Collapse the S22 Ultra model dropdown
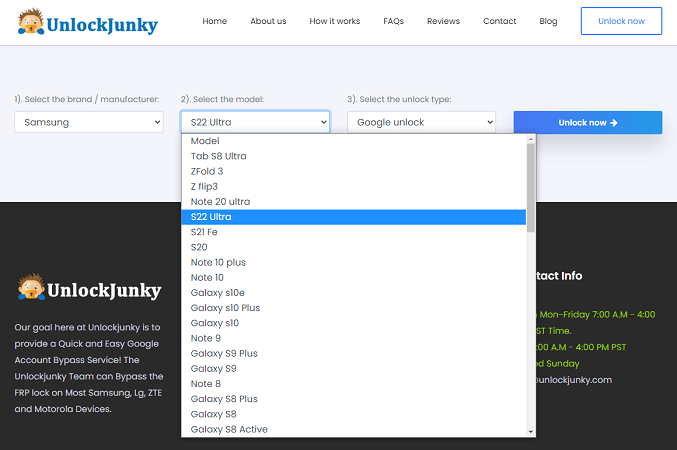Image resolution: width=677 pixels, height=450 pixels. click(255, 122)
